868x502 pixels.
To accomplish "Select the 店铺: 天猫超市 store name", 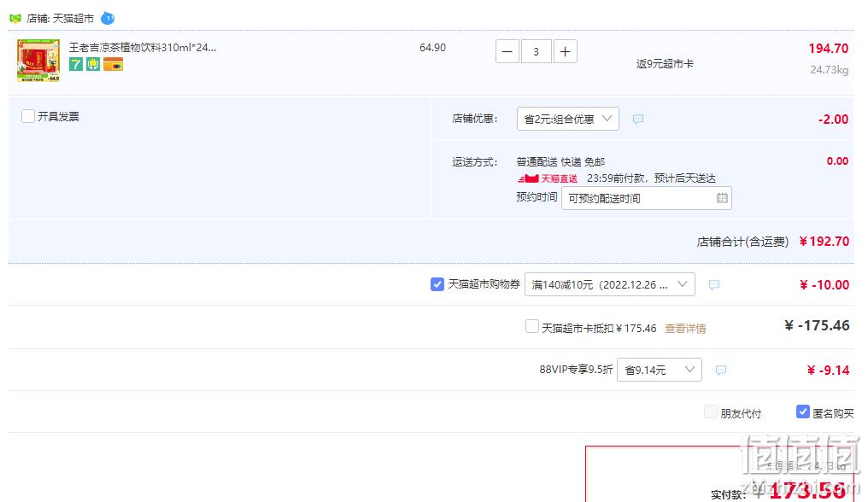I will pos(61,18).
